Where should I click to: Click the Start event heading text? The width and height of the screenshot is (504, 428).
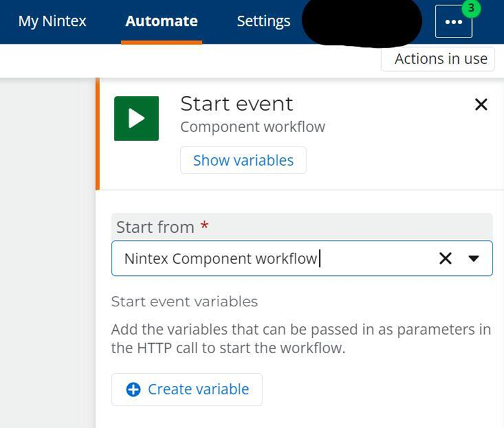tap(236, 104)
